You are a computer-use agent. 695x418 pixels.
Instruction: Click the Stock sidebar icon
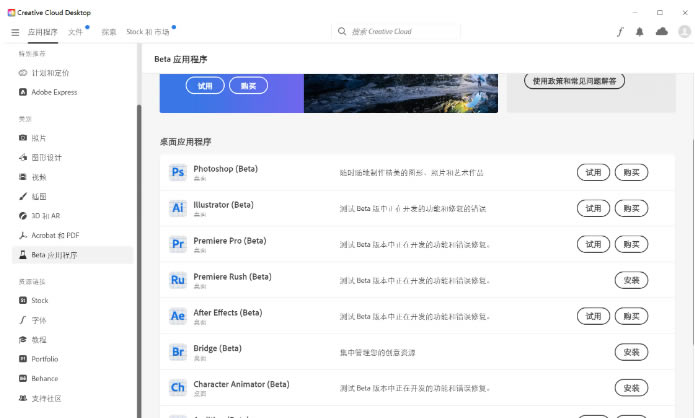pyautogui.click(x=23, y=301)
